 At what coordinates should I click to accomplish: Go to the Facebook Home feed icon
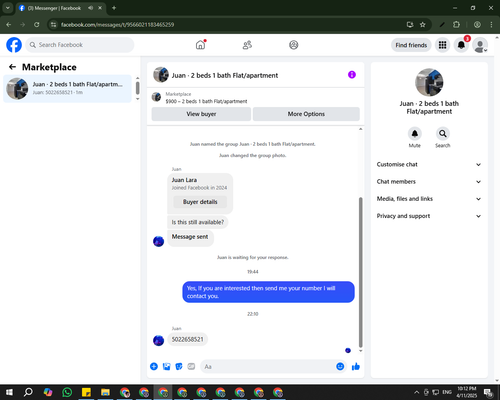coord(200,45)
